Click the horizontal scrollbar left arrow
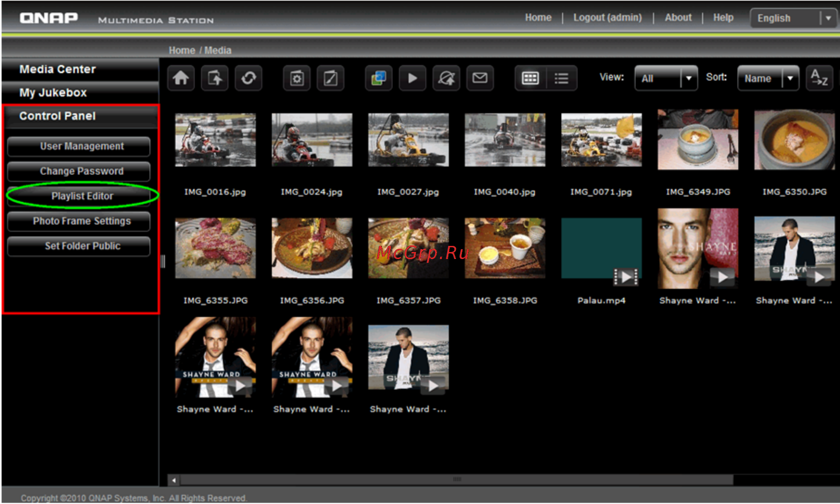This screenshot has width=840, height=504. [174, 480]
